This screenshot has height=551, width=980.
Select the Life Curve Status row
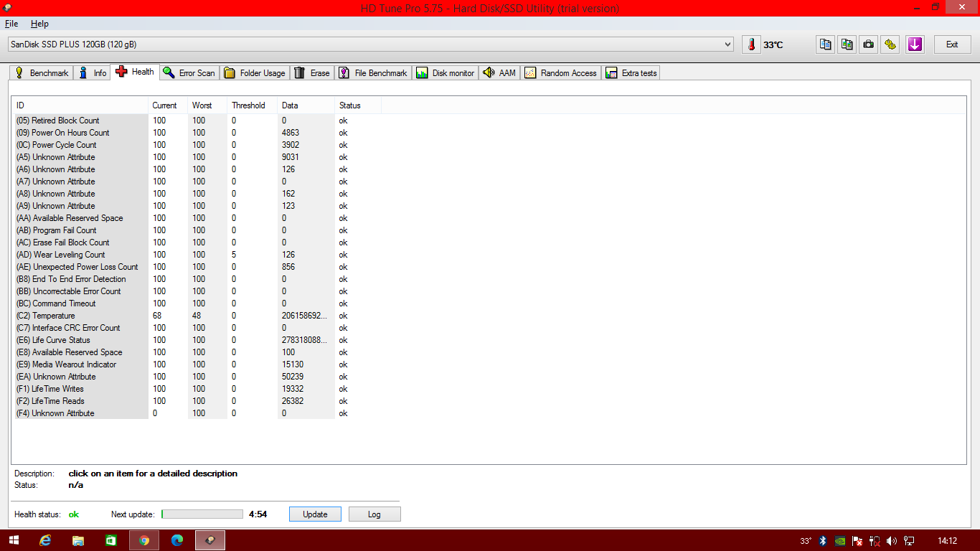click(197, 340)
